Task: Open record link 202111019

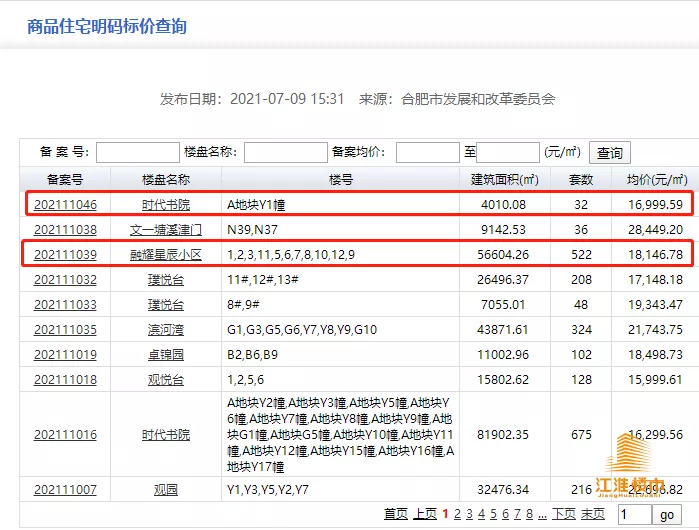Action: click(x=65, y=354)
